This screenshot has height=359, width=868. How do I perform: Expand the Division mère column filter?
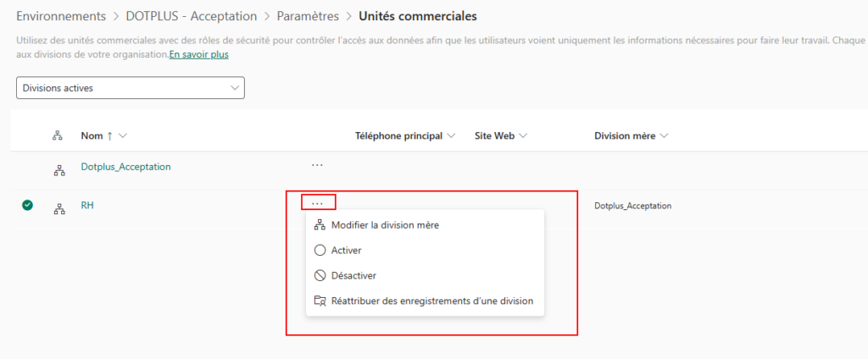coord(664,135)
